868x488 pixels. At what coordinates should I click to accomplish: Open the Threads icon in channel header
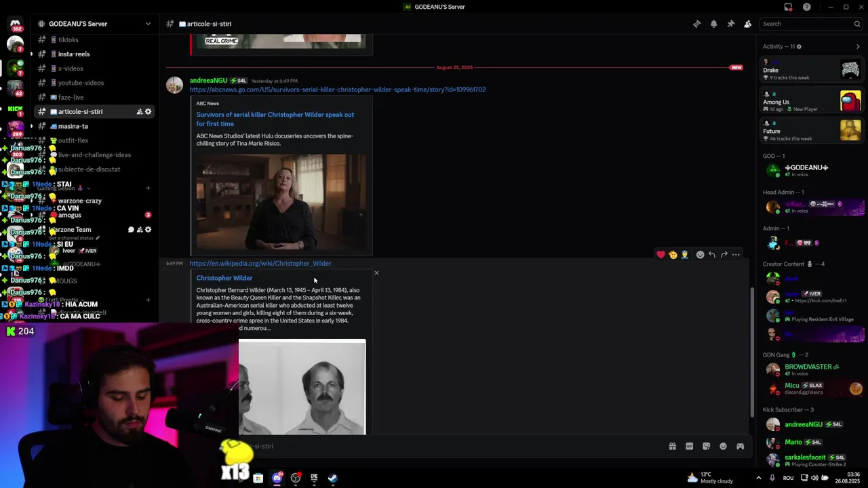pyautogui.click(x=696, y=24)
